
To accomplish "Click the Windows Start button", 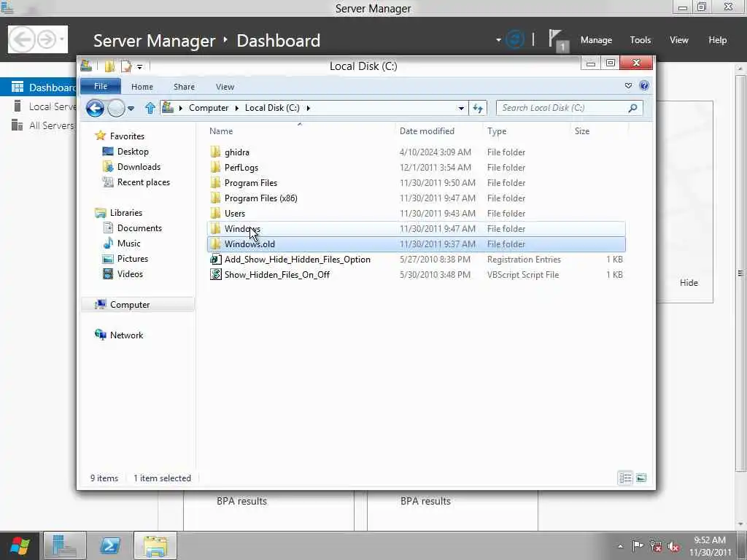I will coord(20,545).
